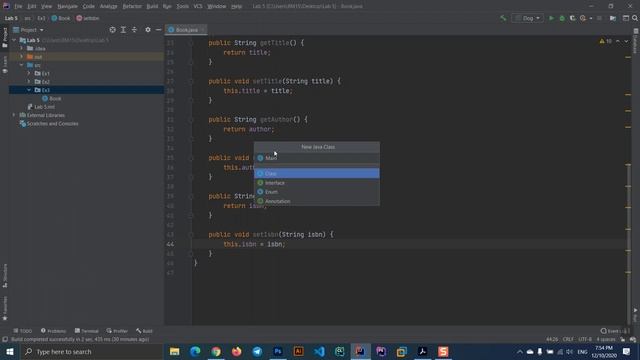640x360 pixels.
Task: Click the warnings indicator showing 10
Action: pos(605,41)
